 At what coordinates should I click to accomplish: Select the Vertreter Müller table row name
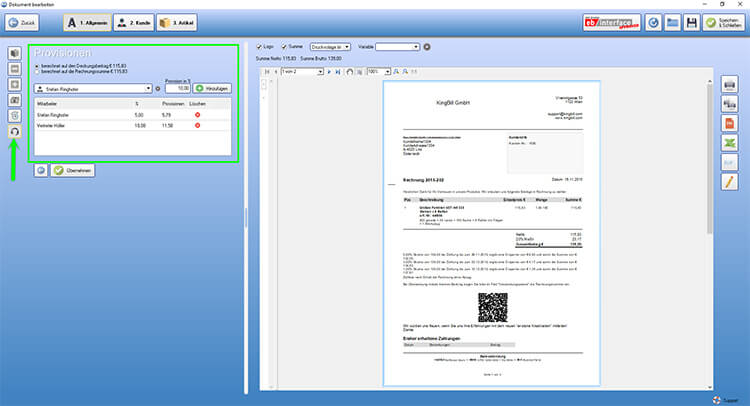pyautogui.click(x=51, y=125)
